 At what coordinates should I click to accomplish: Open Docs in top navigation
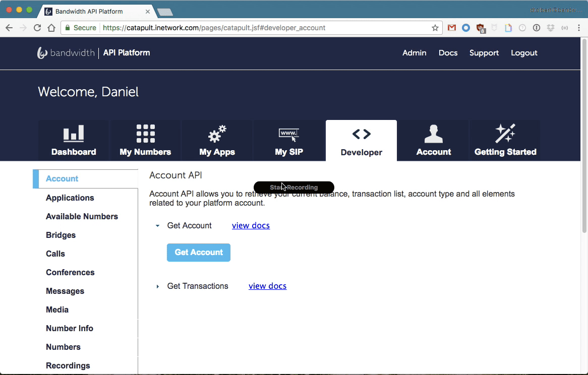coord(448,53)
